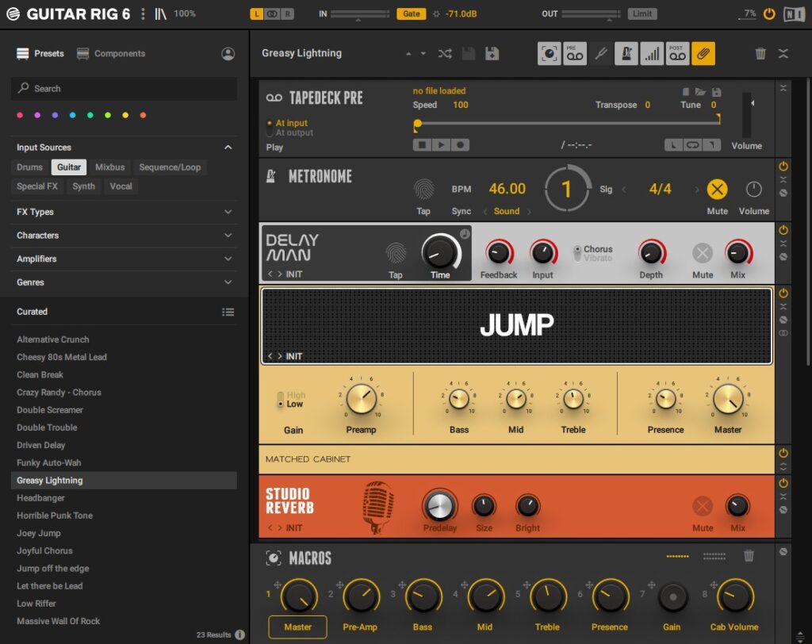
Task: Stop Tapedeck Pre playback
Action: tap(422, 145)
